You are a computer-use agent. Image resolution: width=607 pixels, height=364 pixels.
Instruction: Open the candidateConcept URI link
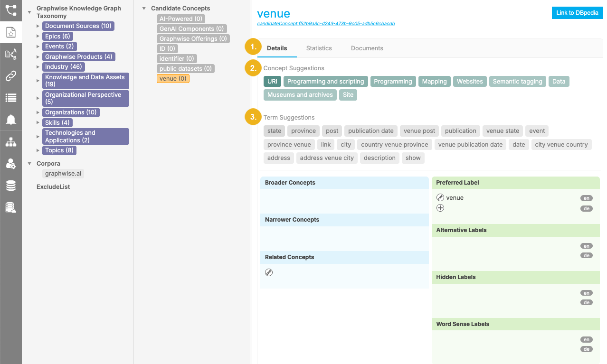[x=326, y=23]
